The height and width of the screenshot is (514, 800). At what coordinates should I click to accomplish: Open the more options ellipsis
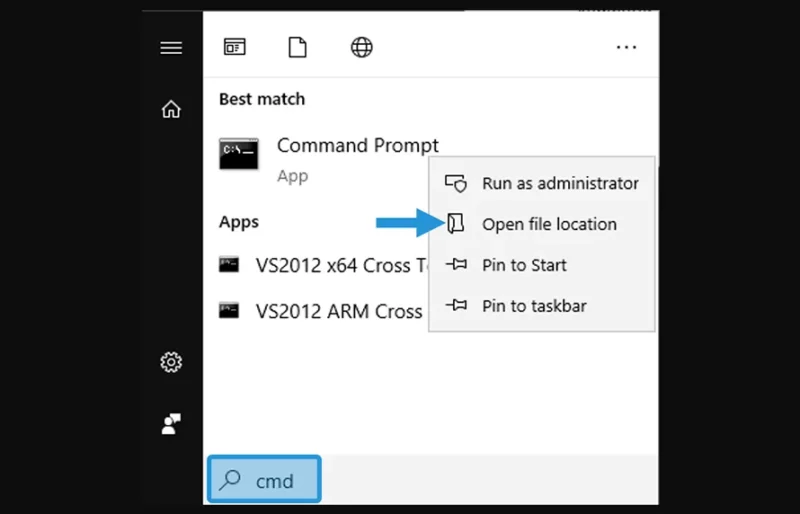(x=626, y=47)
